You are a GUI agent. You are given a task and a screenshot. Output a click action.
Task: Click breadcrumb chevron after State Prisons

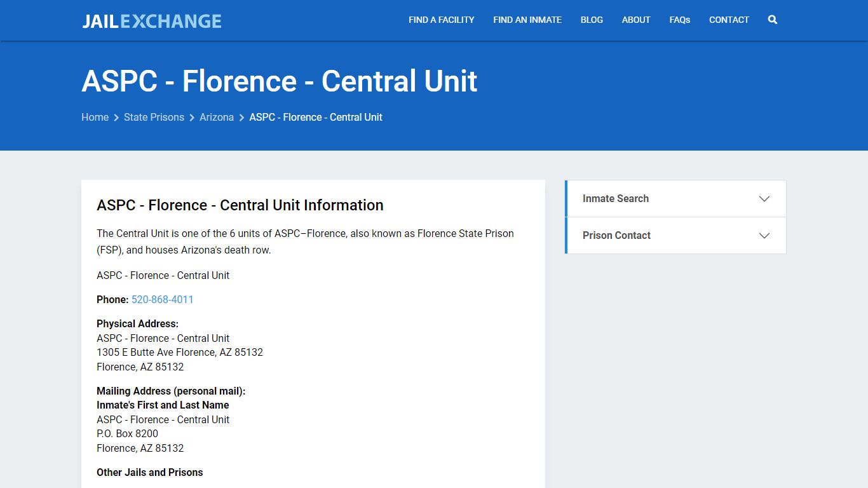pos(192,118)
